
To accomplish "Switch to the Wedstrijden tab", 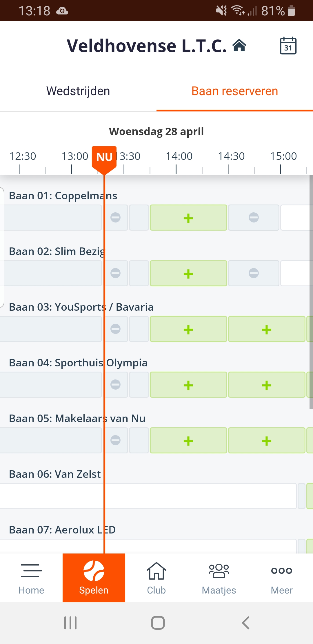I will (78, 91).
